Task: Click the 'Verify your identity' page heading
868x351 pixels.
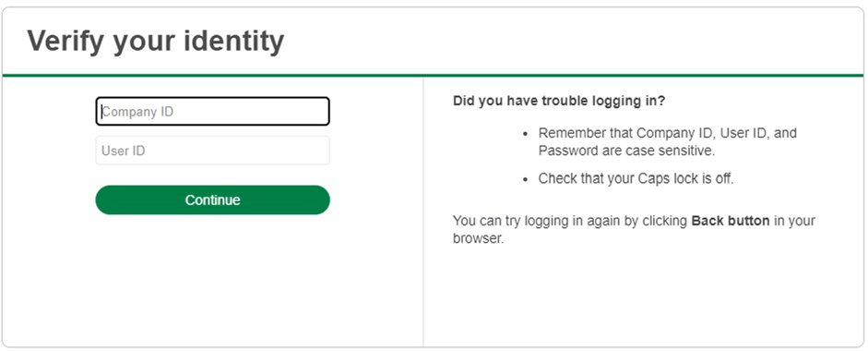Action: (x=156, y=42)
